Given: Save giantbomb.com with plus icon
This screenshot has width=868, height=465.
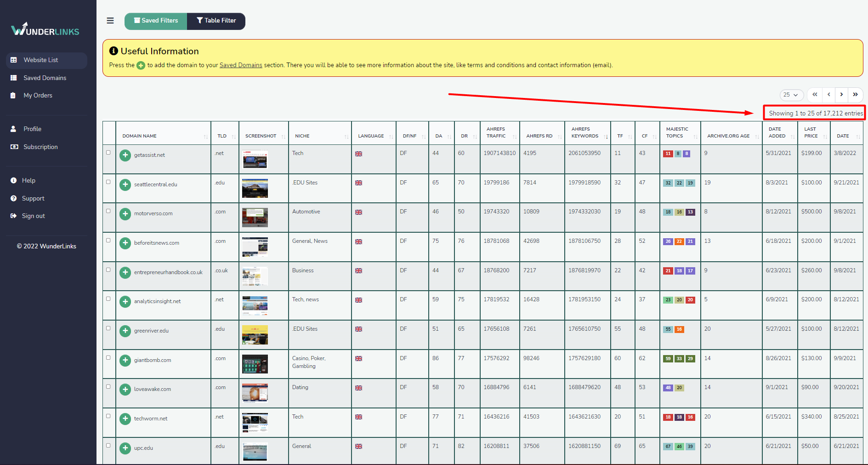Looking at the screenshot, I should (125, 361).
